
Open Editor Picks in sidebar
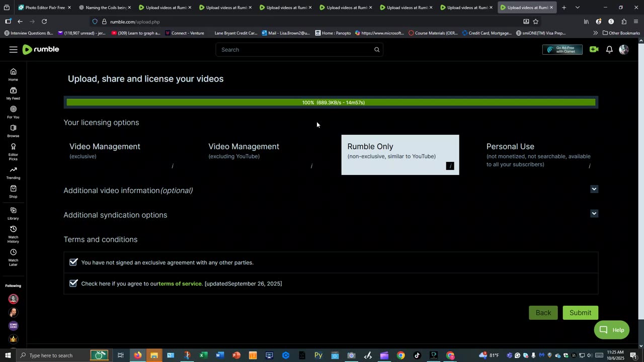point(13,152)
